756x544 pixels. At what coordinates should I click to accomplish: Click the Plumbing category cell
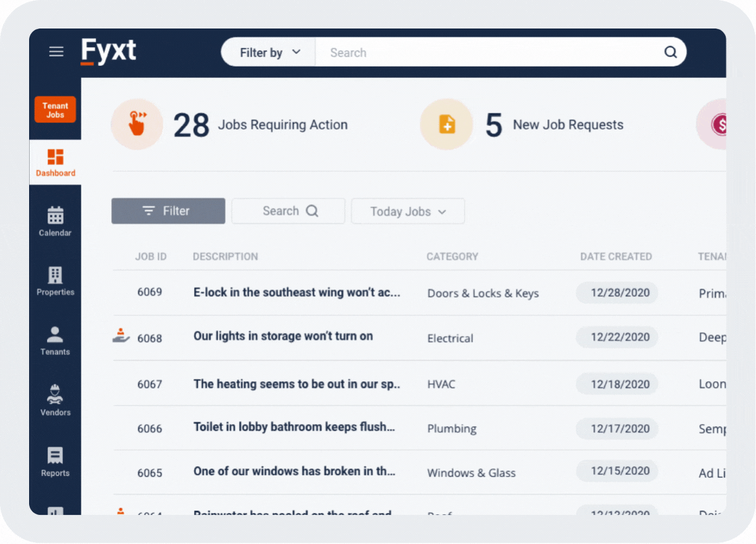click(x=452, y=429)
